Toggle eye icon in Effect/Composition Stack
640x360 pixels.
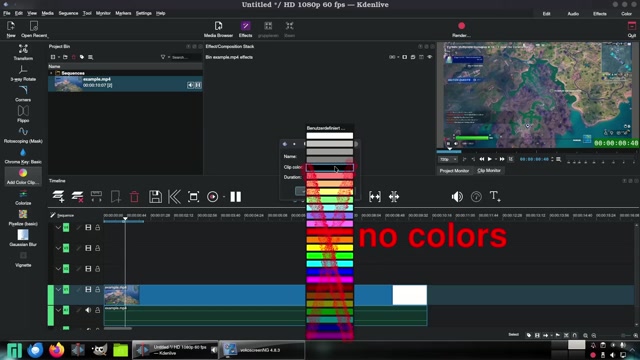(429, 57)
